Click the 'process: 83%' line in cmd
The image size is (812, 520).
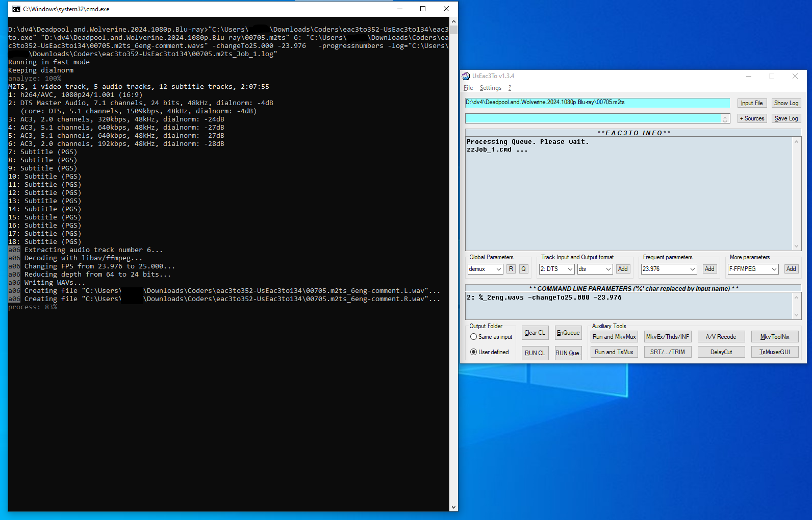(33, 307)
